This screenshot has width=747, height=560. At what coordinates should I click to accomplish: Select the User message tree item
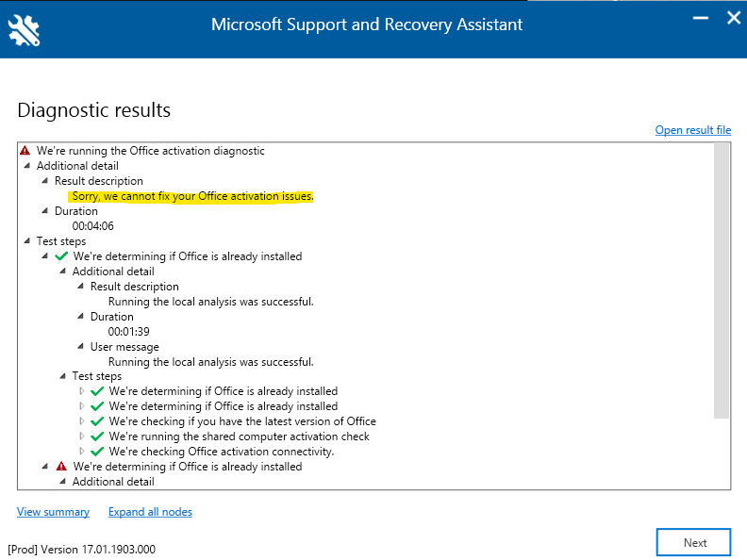pyautogui.click(x=124, y=347)
